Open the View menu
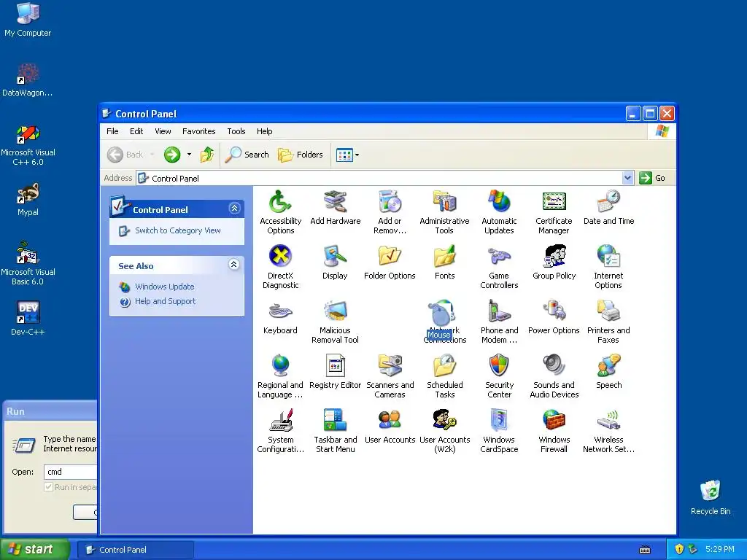 (163, 131)
